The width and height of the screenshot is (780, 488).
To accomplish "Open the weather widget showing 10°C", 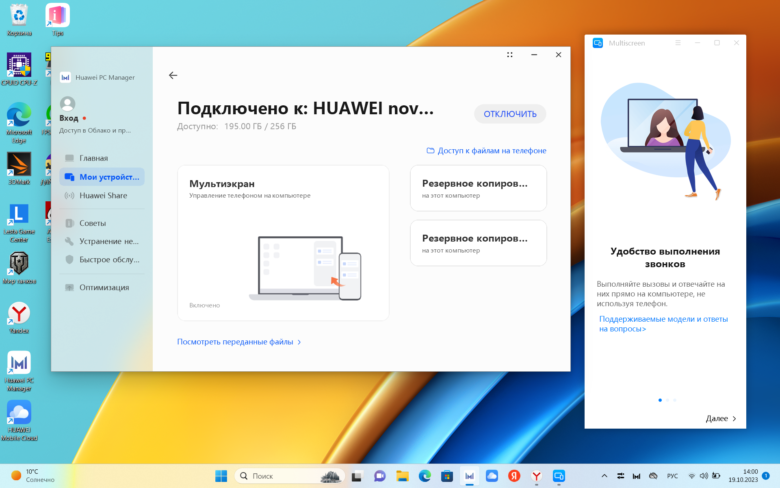I will click(32, 476).
